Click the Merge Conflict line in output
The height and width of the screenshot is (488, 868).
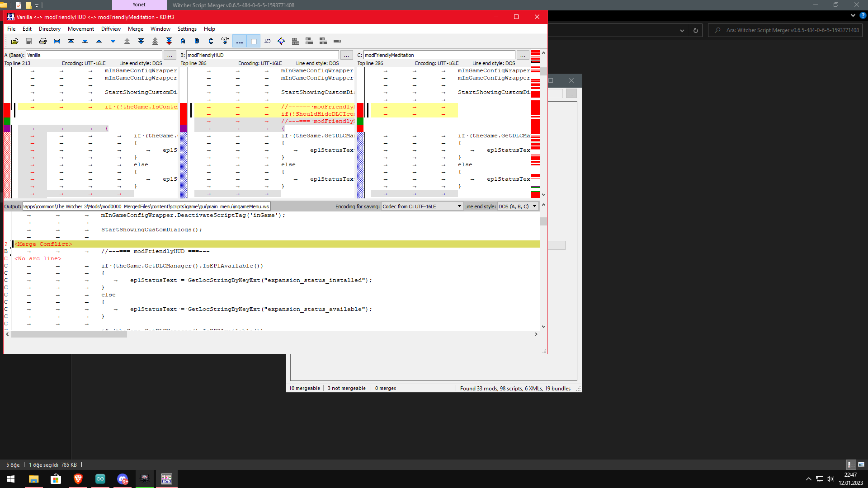(43, 244)
